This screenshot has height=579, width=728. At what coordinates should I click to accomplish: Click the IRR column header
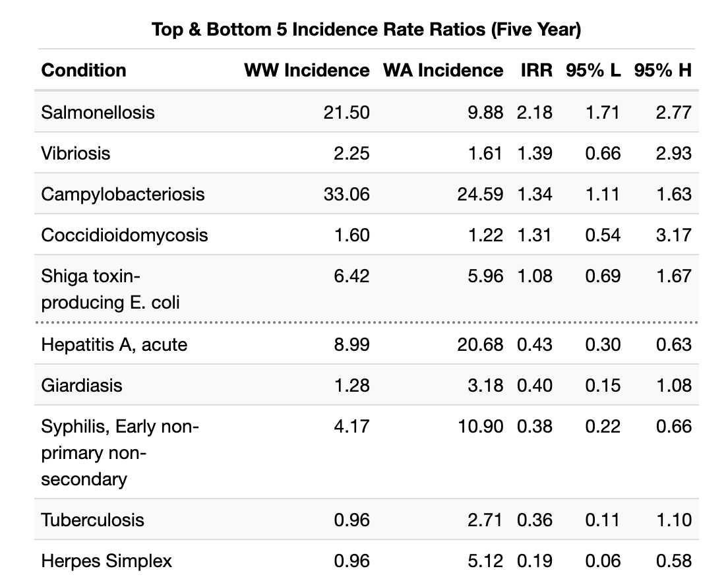(536, 70)
